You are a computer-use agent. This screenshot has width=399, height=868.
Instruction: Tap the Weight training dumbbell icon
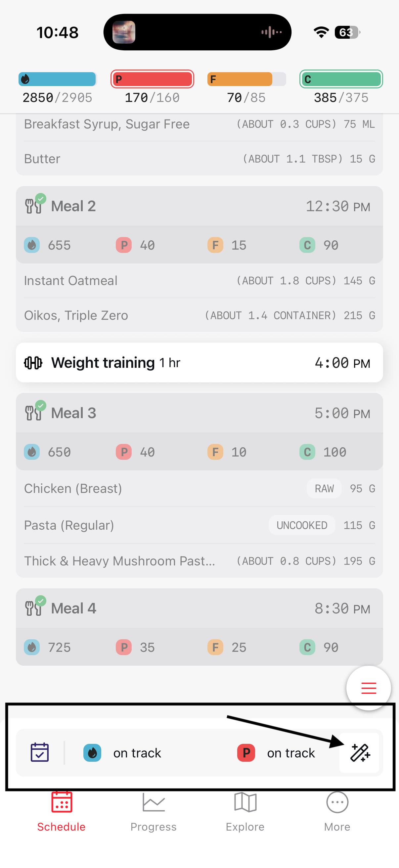[x=33, y=363]
